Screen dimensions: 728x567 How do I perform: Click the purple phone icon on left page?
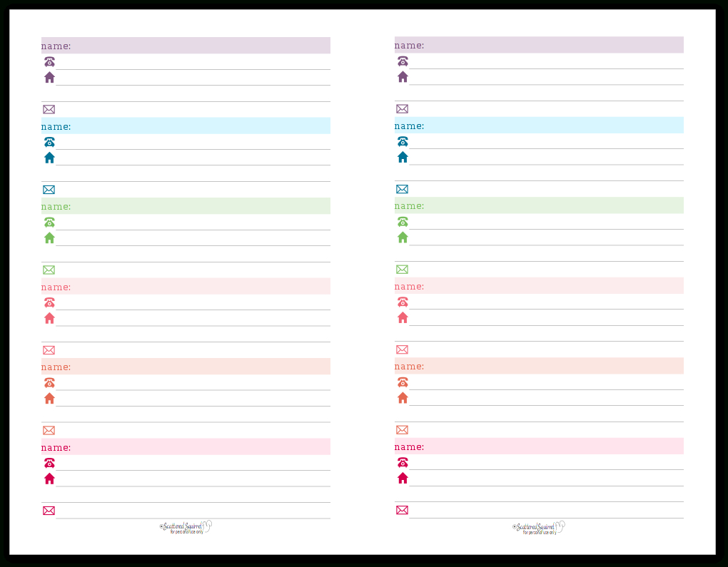(49, 62)
